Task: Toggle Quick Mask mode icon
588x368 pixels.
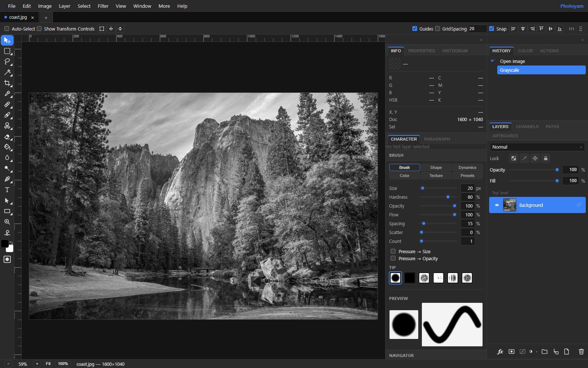Action: pos(7,259)
